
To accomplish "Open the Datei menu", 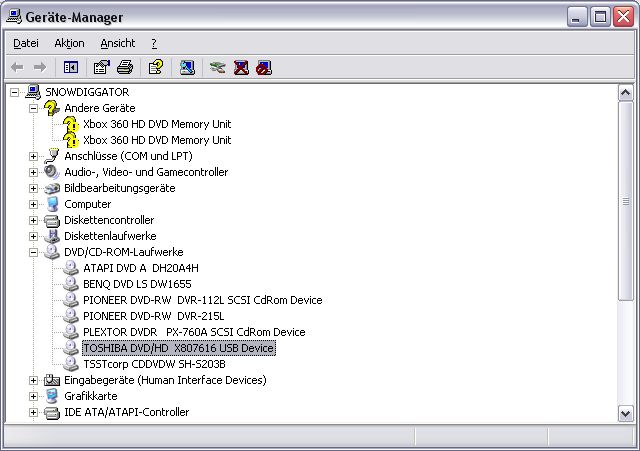I will pos(26,43).
